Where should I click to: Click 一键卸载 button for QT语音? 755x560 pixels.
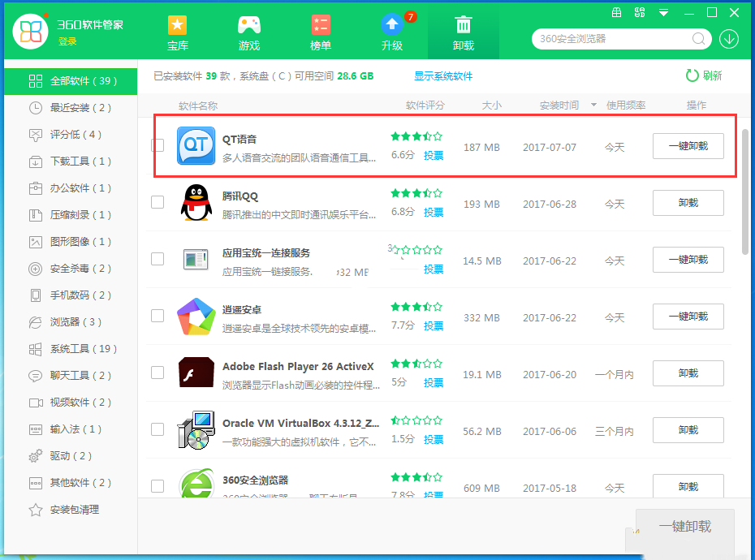(688, 146)
